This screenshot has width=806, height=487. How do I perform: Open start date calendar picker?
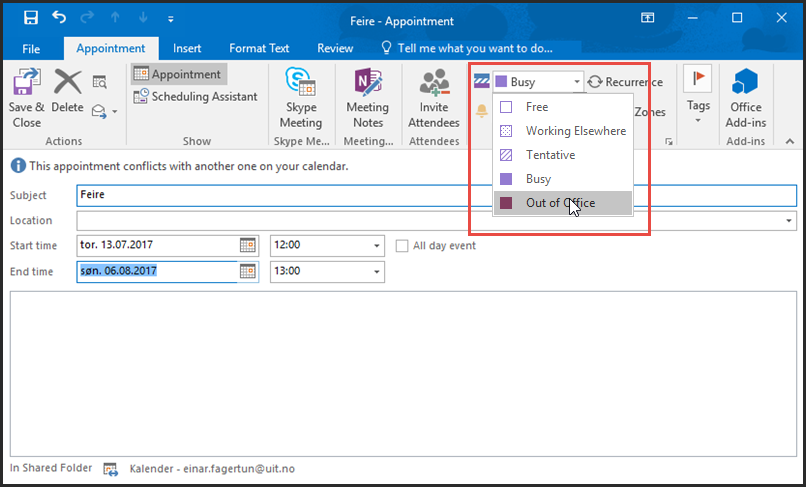pyautogui.click(x=248, y=246)
